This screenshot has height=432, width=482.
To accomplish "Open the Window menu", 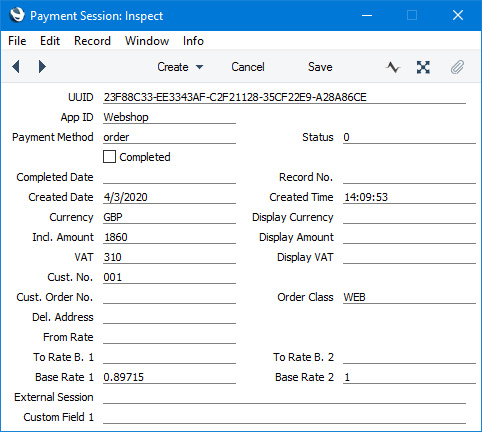I will (147, 41).
